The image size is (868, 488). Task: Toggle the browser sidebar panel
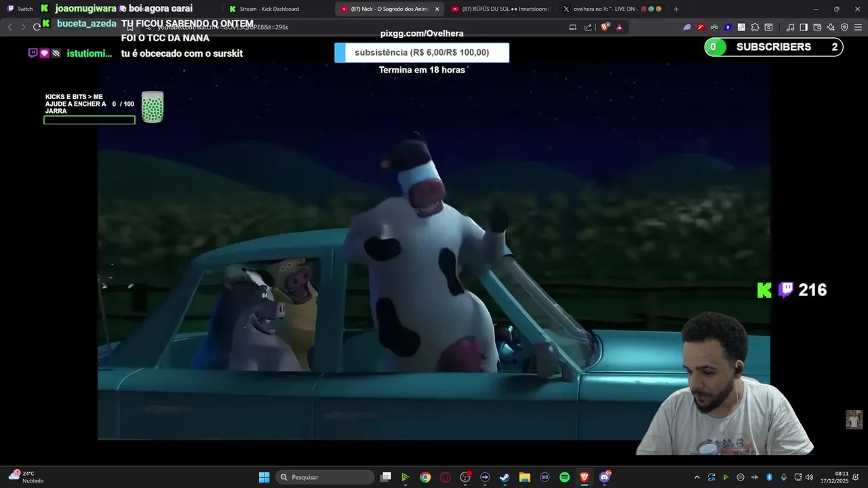[x=804, y=27]
